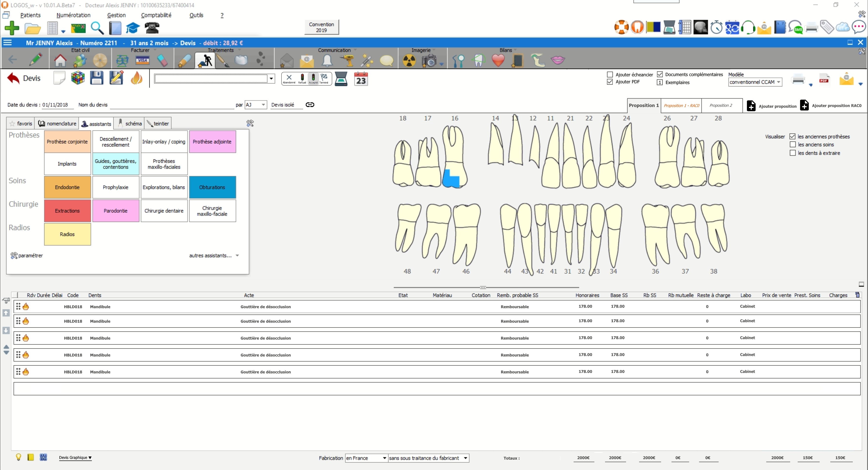Open the yellow folder icon in main toolbar
Image resolution: width=868 pixels, height=470 pixels.
[x=32, y=28]
